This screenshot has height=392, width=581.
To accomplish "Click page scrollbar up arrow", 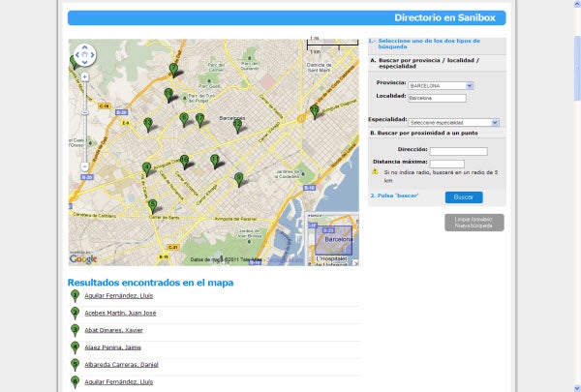I will tap(577, 3).
